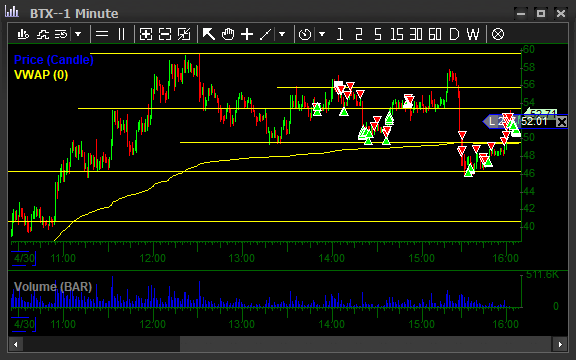This screenshot has height=360, width=576.
Task: Open the drawing tools dropdown arrow
Action: 282,35
